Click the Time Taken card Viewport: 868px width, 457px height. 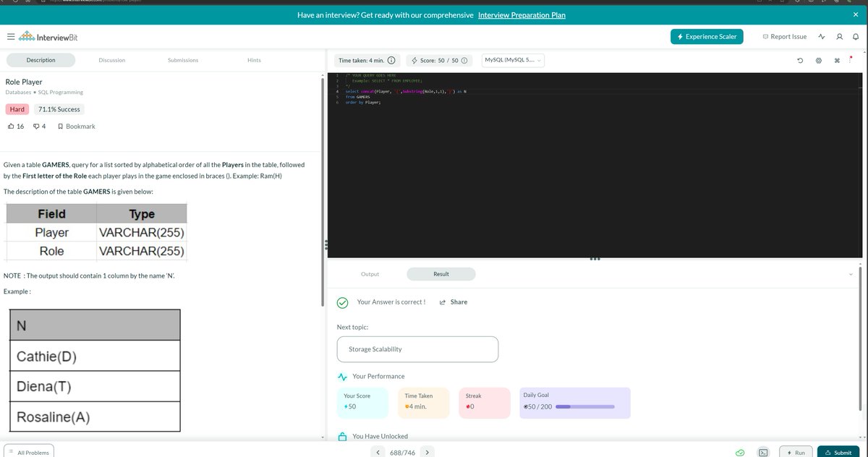click(x=423, y=402)
